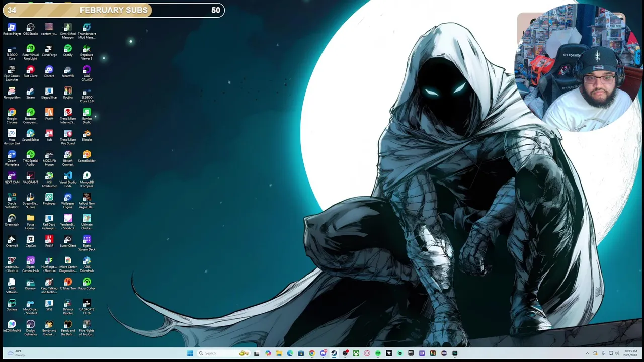Screen dimensions: 644x362
Task: Select the Forza Horizon folder icon
Action: click(30, 222)
